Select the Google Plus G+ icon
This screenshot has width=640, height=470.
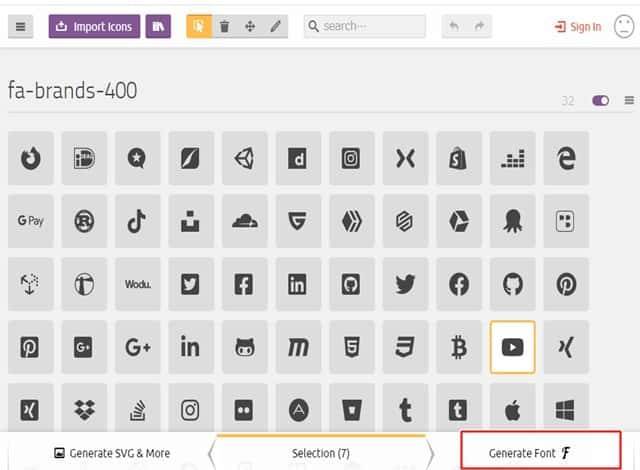tap(138, 347)
